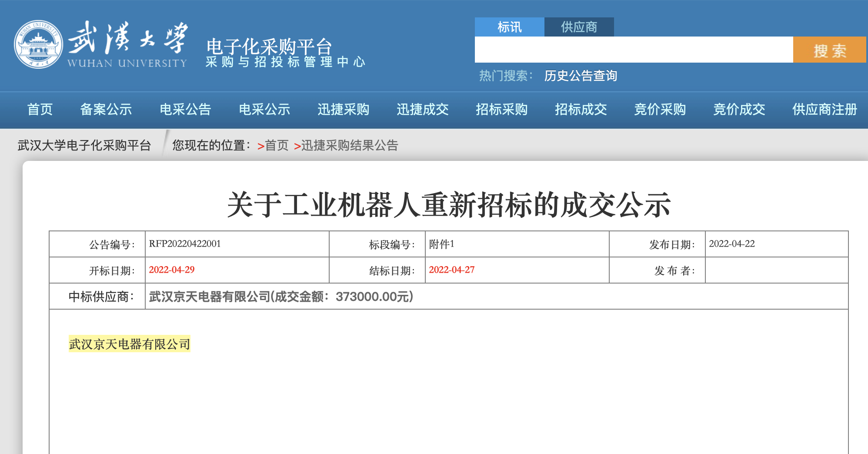The width and height of the screenshot is (868, 454).
Task: Click the orange 搜索 button
Action: point(830,50)
